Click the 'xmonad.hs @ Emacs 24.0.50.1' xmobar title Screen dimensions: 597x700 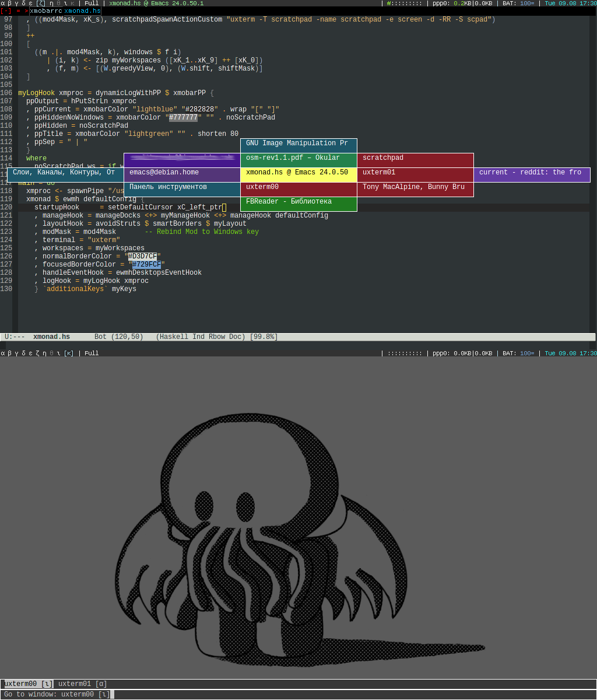click(156, 3)
